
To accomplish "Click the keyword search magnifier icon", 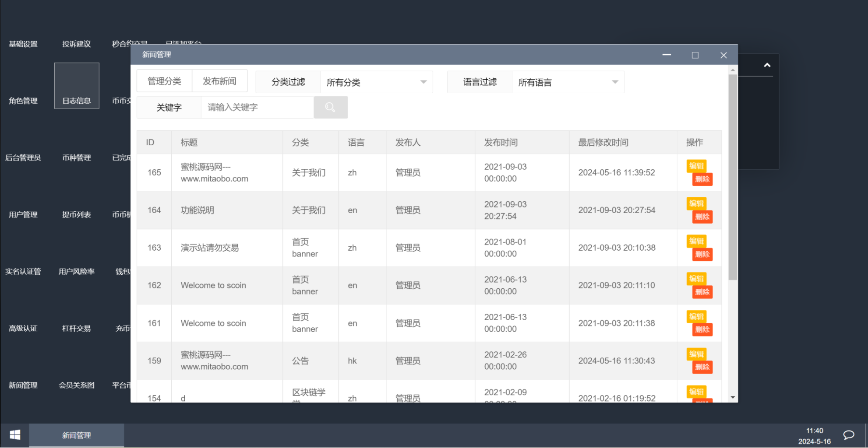I will (330, 107).
